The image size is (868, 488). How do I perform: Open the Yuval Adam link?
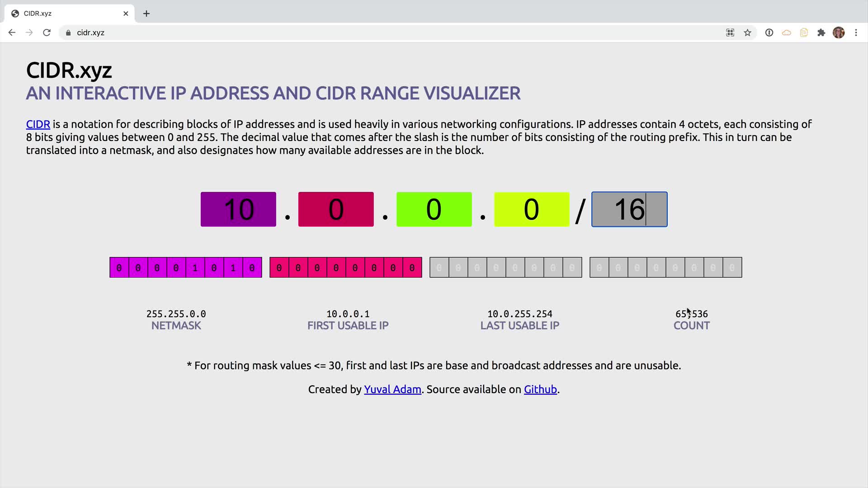coord(392,389)
